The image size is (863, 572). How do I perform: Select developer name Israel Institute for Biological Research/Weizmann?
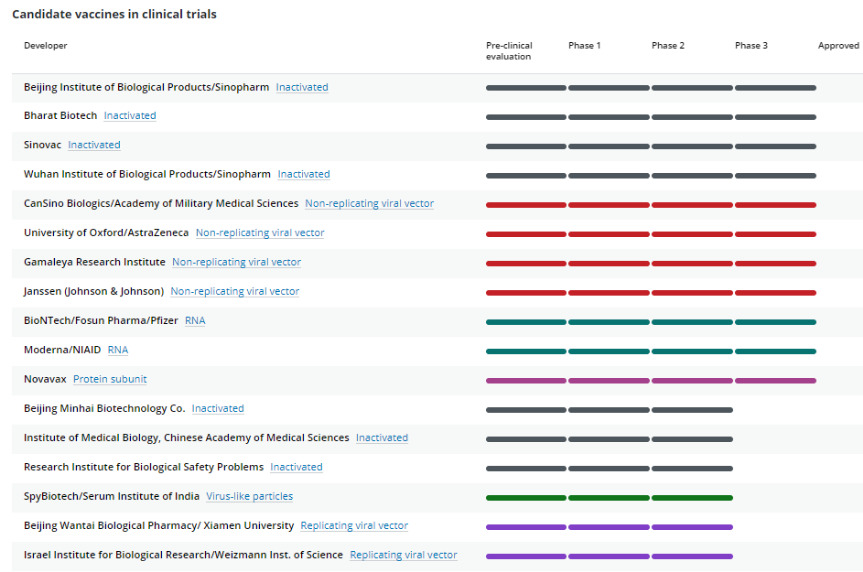point(183,554)
